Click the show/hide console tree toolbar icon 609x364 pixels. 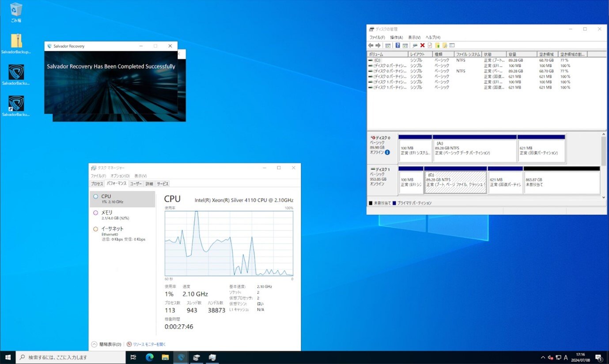pyautogui.click(x=388, y=45)
